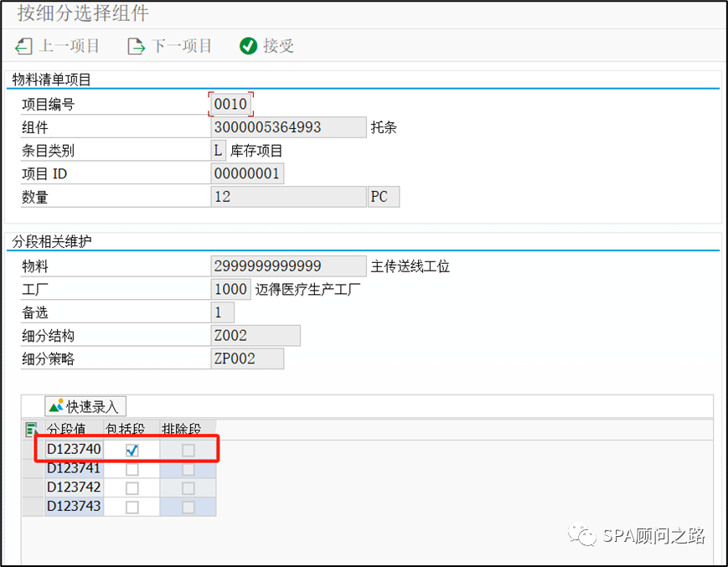Viewport: 728px width, 567px height.
Task: Check exclude segment for D123743
Action: click(188, 508)
